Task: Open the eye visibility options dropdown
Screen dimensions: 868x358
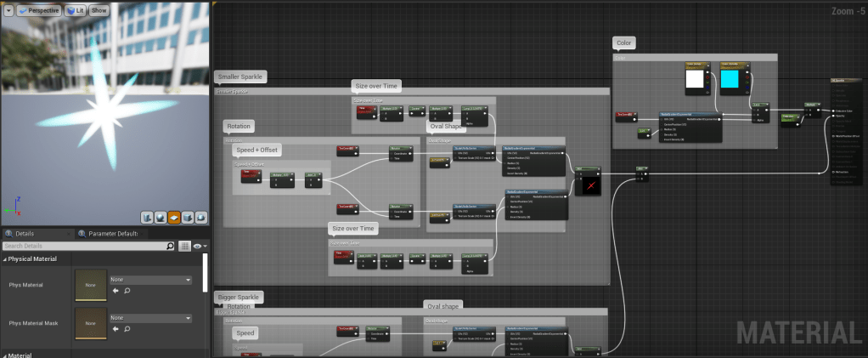Action: (x=200, y=246)
